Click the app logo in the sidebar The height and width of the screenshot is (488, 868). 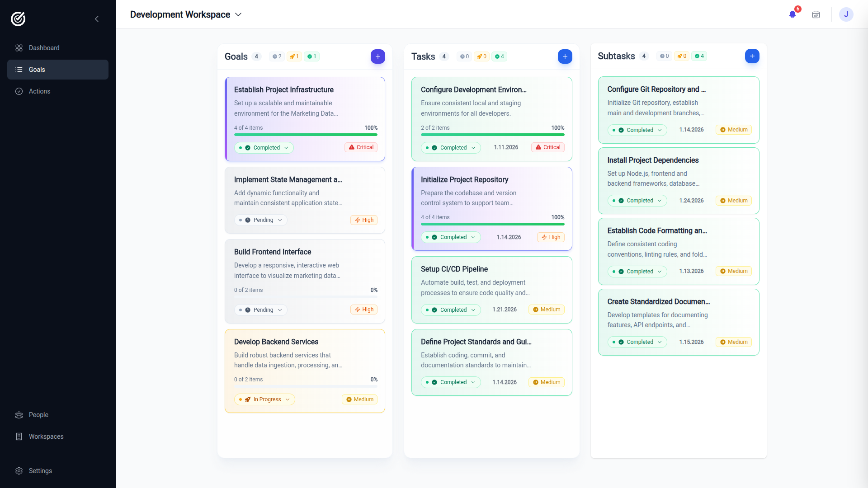point(18,19)
